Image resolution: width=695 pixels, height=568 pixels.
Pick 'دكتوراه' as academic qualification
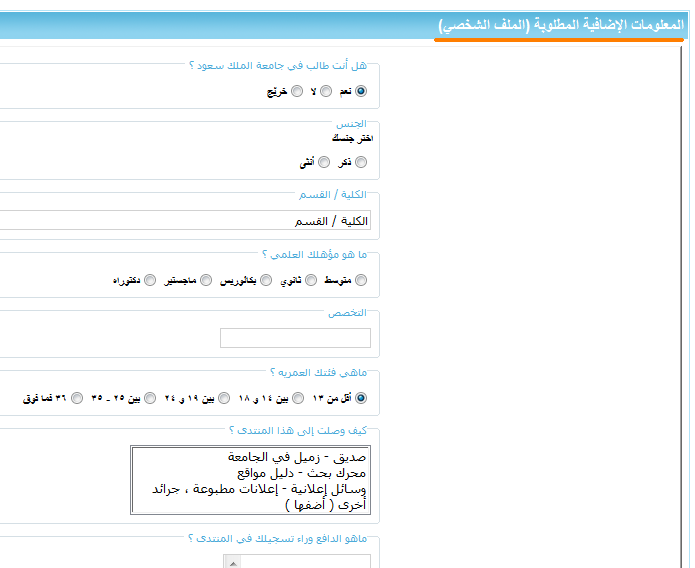[x=150, y=281]
